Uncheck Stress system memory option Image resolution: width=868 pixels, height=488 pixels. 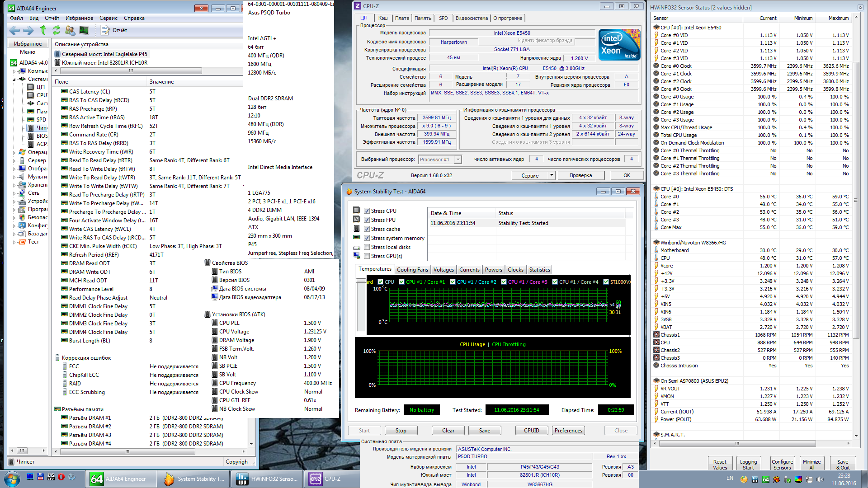[x=367, y=238]
